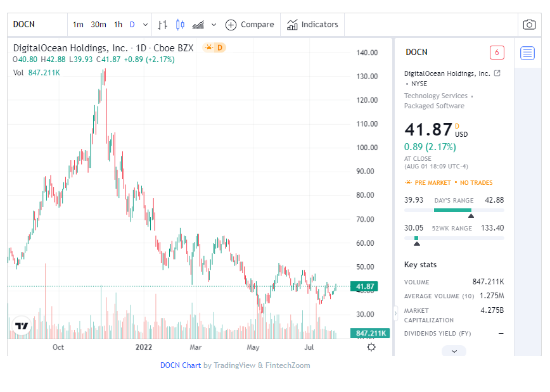Viewport: 550px width, 392px height.
Task: Click the 133.40 52-week high value
Action: [492, 228]
